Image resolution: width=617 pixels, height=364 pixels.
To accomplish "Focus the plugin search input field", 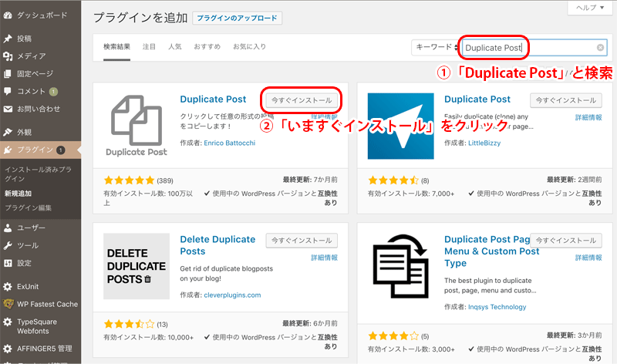I will 534,48.
